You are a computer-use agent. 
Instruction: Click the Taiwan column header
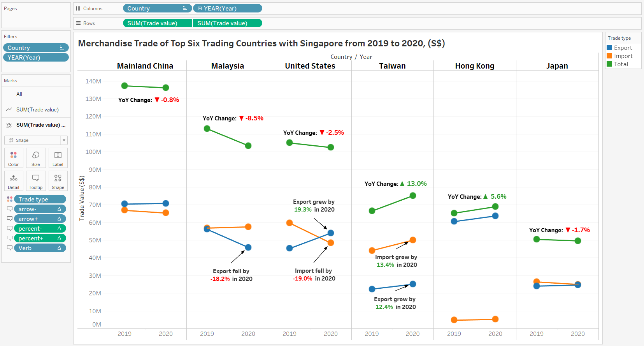point(392,66)
